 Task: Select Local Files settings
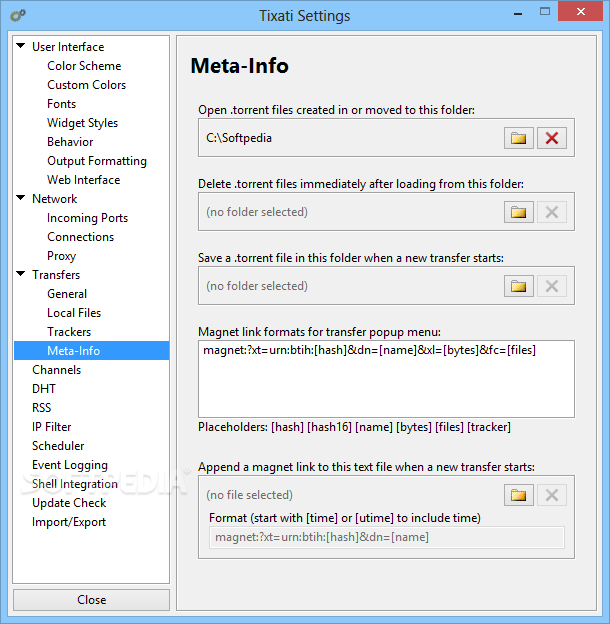74,313
